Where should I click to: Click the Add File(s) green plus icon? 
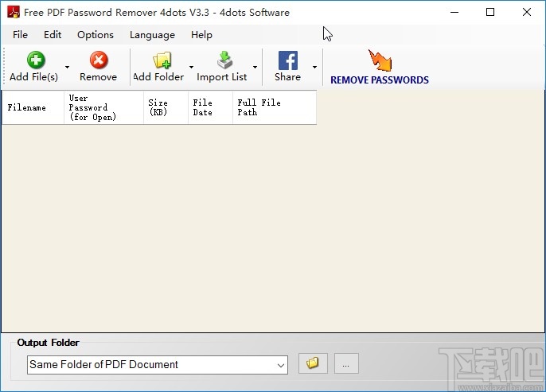36,60
